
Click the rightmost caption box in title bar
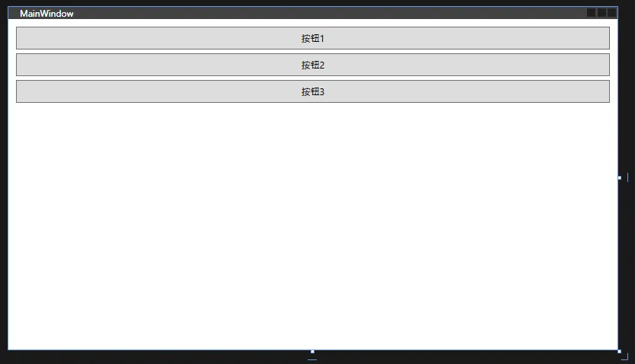pos(611,13)
